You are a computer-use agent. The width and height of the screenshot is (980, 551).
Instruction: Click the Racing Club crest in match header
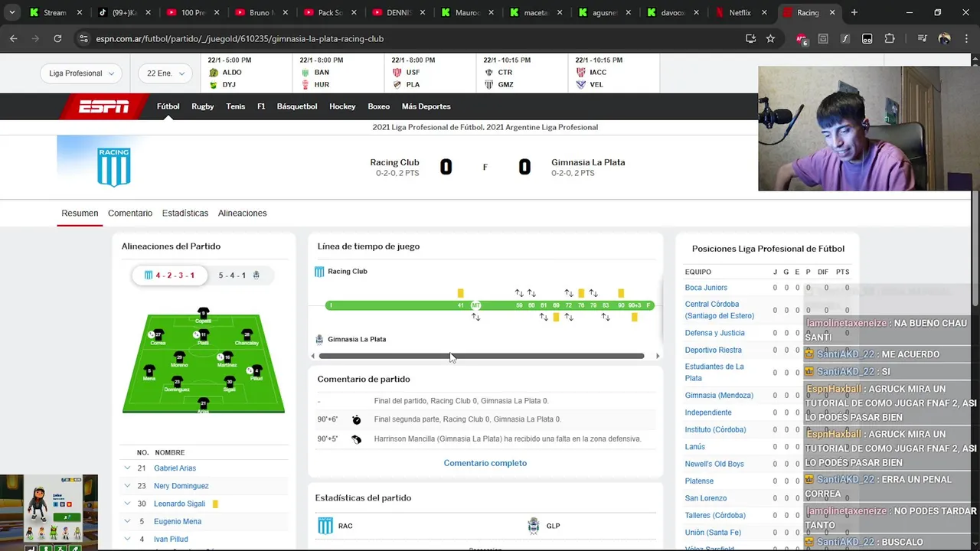coord(113,166)
